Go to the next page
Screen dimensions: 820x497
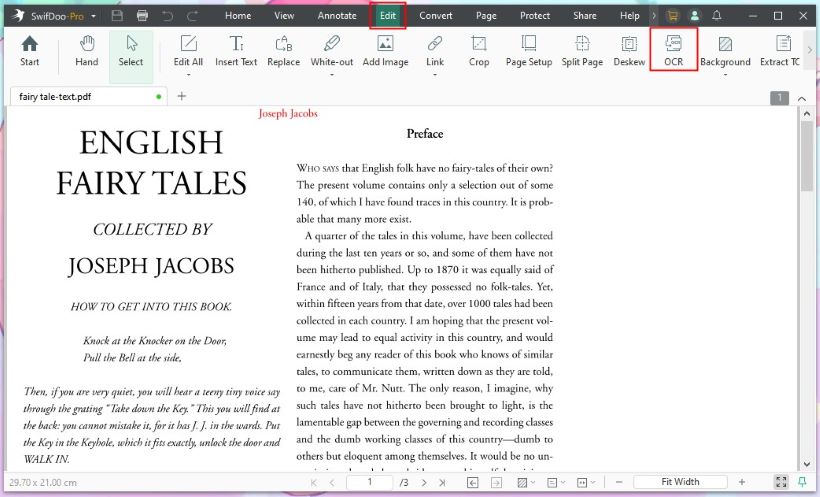click(x=424, y=482)
